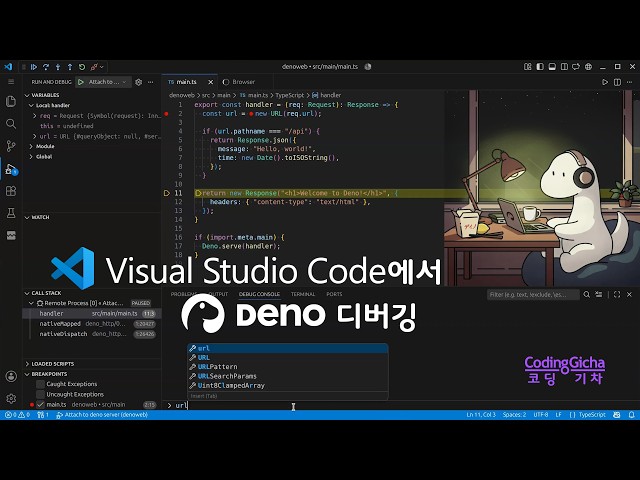Open dropdown arrow beside Disconnect button
Screen dimensions: 640x480
coord(102,67)
